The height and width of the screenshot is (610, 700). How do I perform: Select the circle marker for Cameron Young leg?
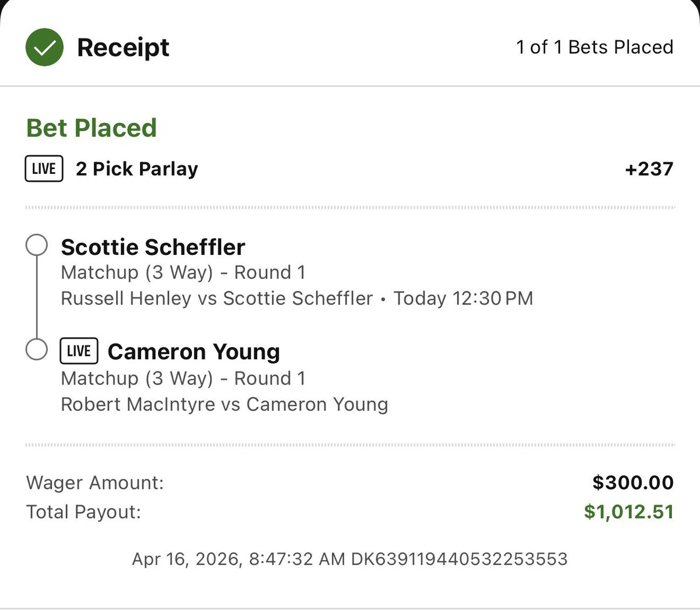[37, 350]
